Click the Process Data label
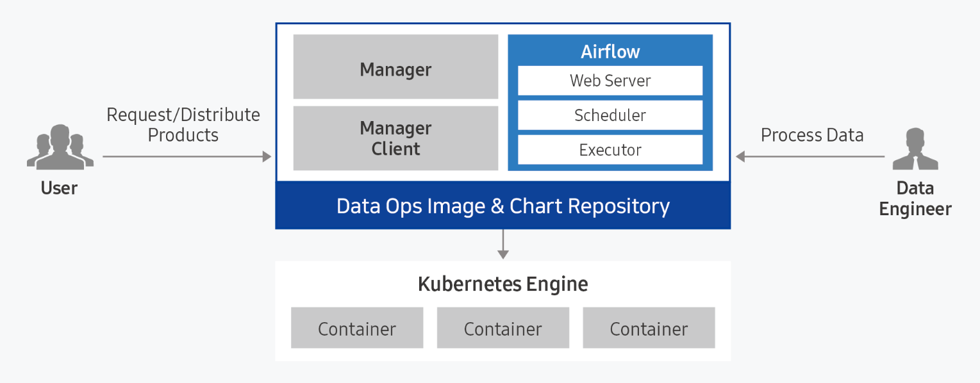Image resolution: width=980 pixels, height=383 pixels. click(x=812, y=135)
